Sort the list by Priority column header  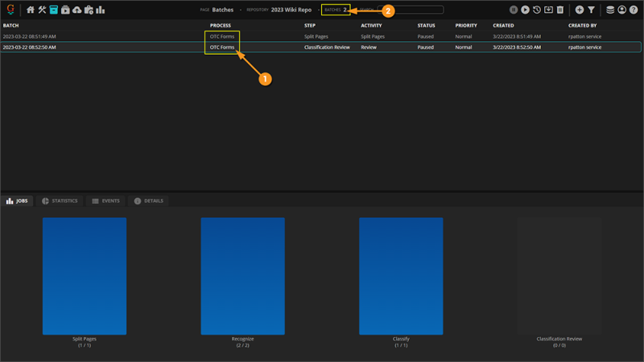click(x=465, y=26)
